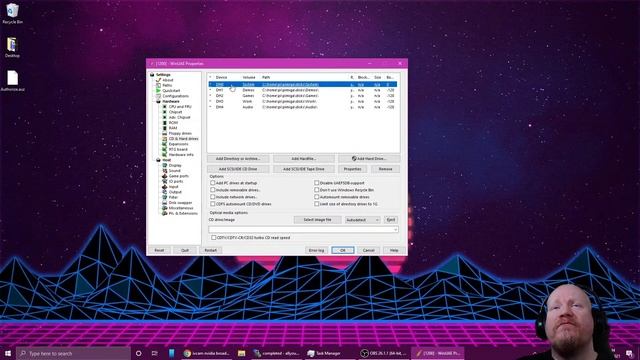Click Select image file button

317,220
